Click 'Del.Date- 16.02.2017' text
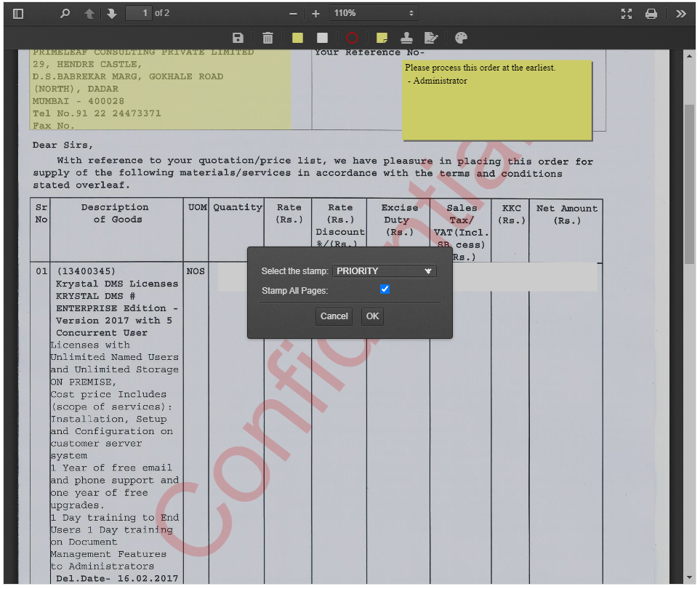Viewport: 700px width, 589px height. coord(117,578)
